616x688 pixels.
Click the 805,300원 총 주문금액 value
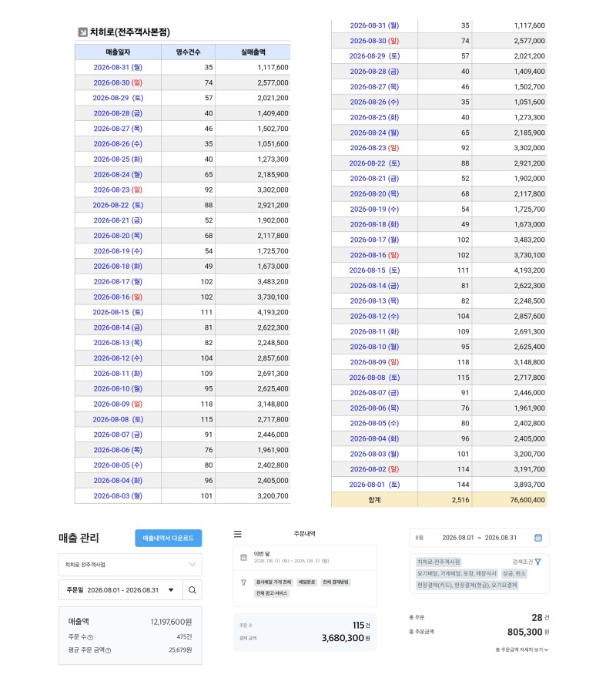pyautogui.click(x=528, y=632)
